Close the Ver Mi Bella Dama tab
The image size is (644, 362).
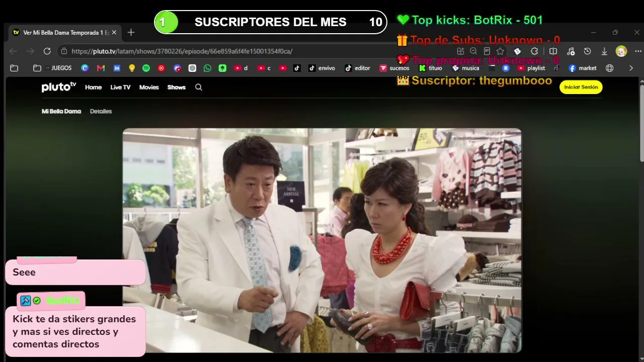pyautogui.click(x=114, y=33)
